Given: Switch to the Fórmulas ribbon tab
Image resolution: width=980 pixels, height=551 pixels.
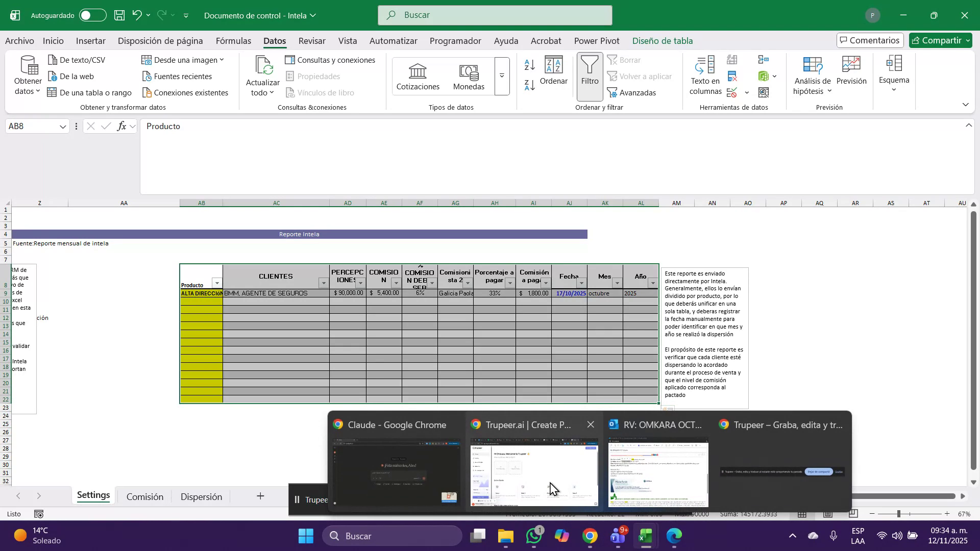Looking at the screenshot, I should (x=233, y=41).
